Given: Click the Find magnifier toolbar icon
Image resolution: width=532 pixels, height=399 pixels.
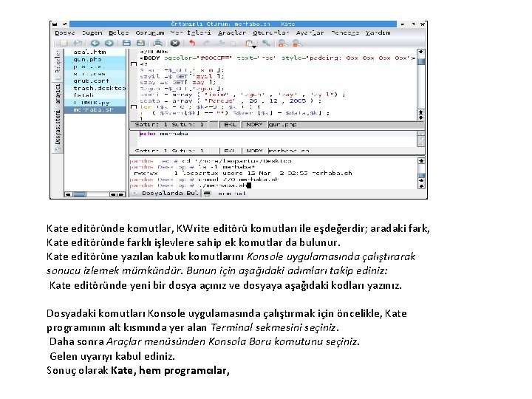Looking at the screenshot, I should point(266,43).
